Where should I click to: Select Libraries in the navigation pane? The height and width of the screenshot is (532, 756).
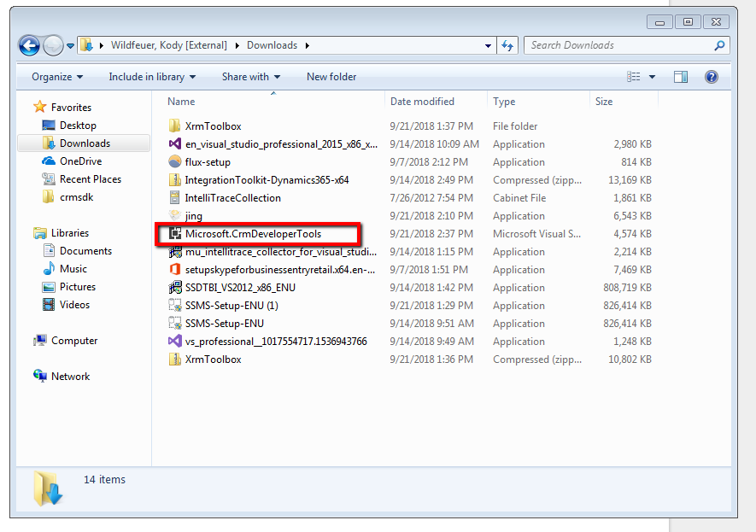(x=61, y=233)
